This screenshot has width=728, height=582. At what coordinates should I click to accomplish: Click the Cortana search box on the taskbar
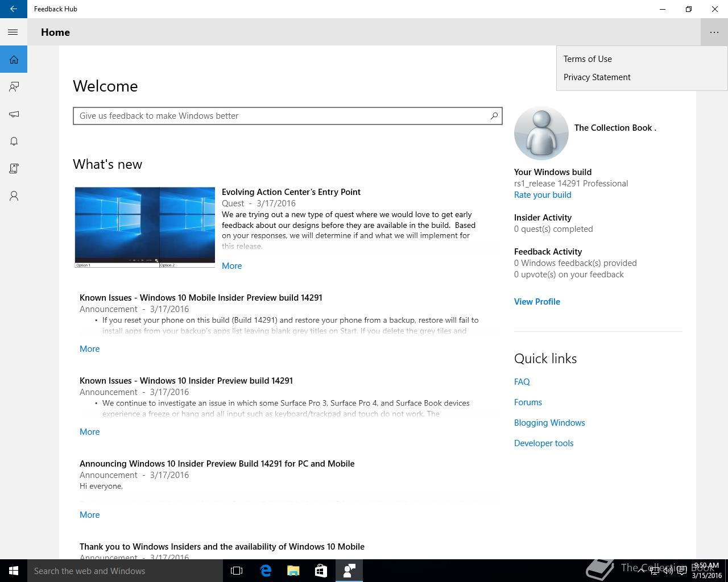[125, 571]
